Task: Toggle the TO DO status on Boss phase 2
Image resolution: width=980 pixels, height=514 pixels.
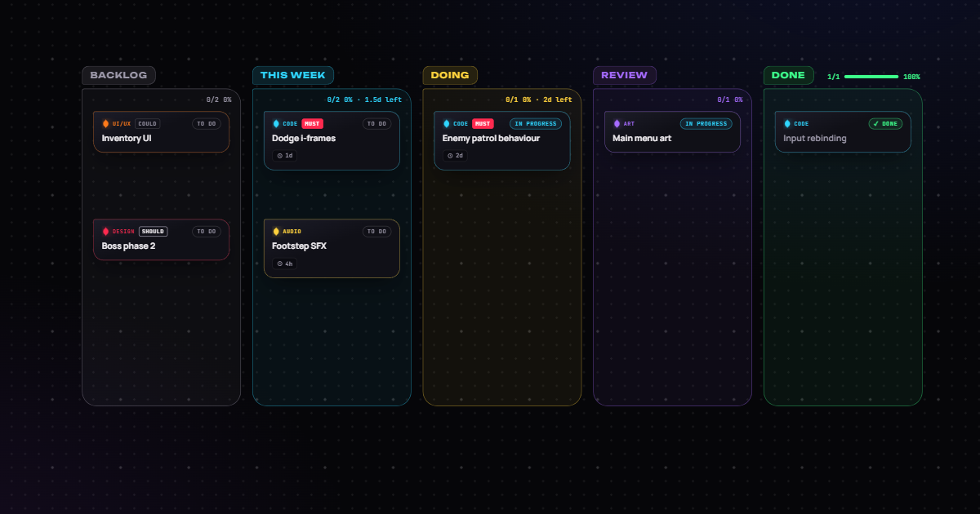Action: pos(207,232)
